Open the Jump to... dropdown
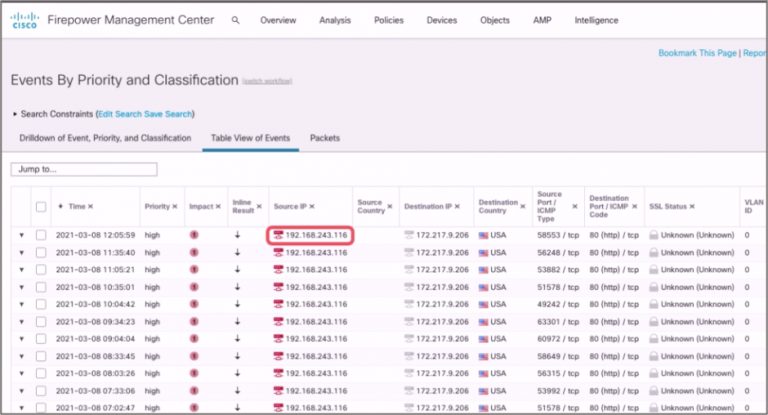Screen dimensions: 768x415 click(x=84, y=170)
